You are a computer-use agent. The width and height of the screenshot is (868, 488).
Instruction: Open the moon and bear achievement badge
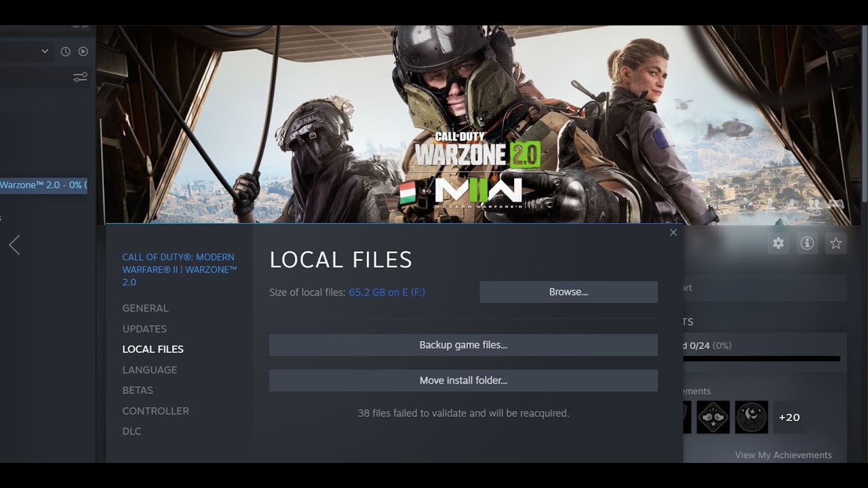click(751, 418)
